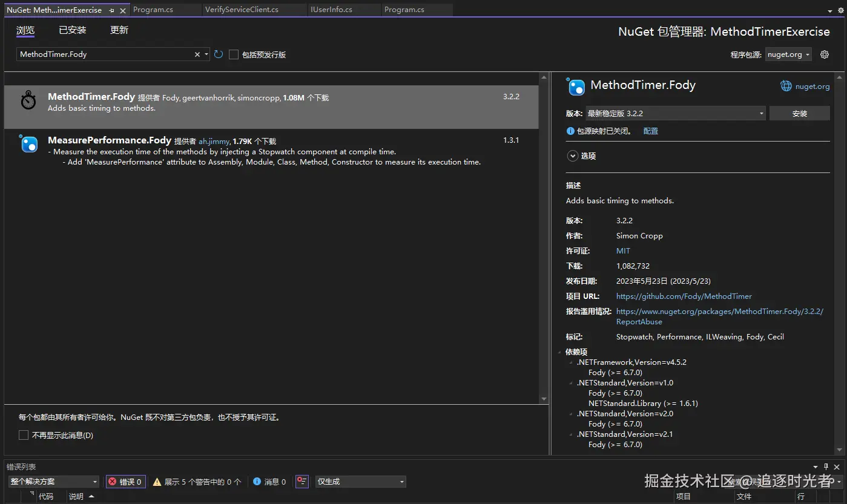The width and height of the screenshot is (847, 504).
Task: Open the GitHub Fody/MethodTimer project URL
Action: tap(684, 296)
